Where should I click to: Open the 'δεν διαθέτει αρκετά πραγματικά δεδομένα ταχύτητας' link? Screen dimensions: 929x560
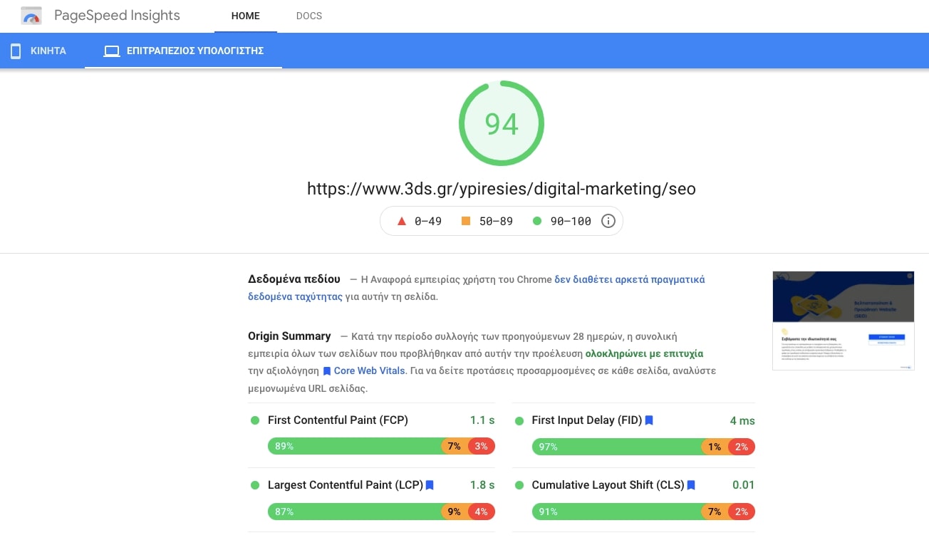click(476, 288)
